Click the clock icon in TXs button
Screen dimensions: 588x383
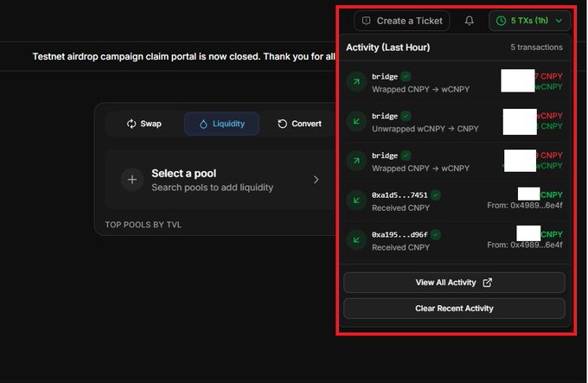tap(501, 21)
